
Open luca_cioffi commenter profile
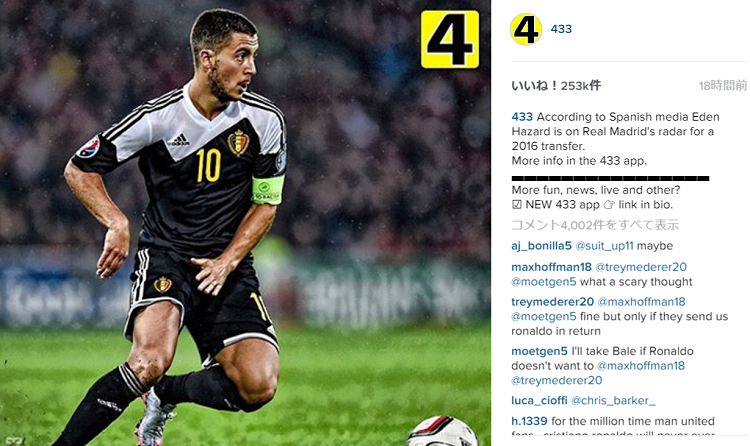(x=540, y=401)
